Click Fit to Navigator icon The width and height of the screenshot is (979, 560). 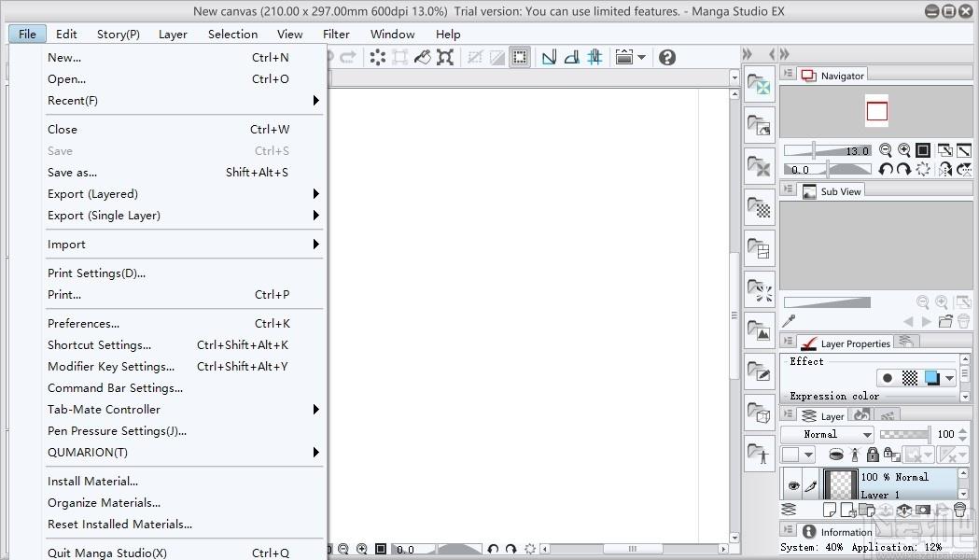click(x=945, y=150)
